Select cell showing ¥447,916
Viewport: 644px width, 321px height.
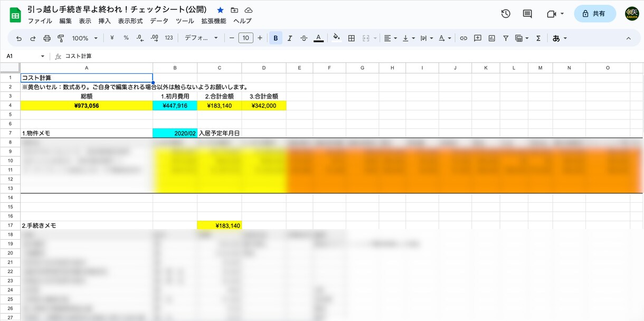click(x=175, y=106)
